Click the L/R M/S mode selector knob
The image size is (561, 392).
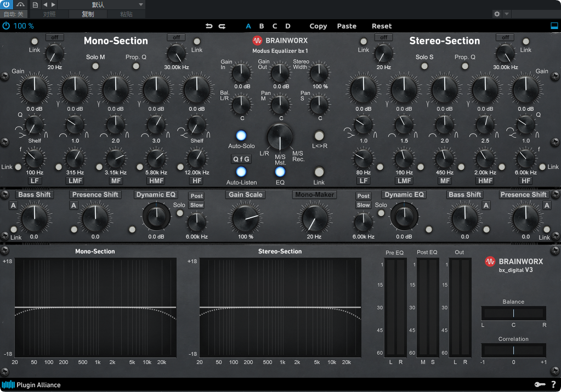(x=280, y=137)
